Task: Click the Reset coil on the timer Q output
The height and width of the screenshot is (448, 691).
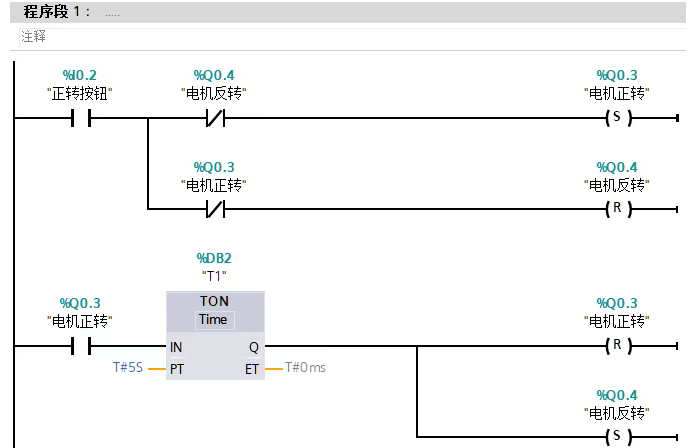Action: pos(616,346)
